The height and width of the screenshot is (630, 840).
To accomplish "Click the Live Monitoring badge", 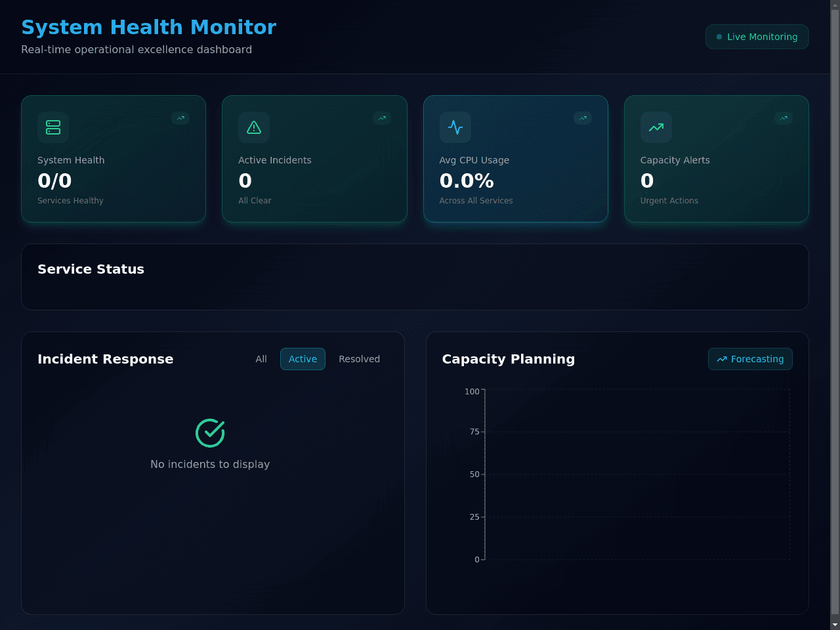I will coord(757,37).
